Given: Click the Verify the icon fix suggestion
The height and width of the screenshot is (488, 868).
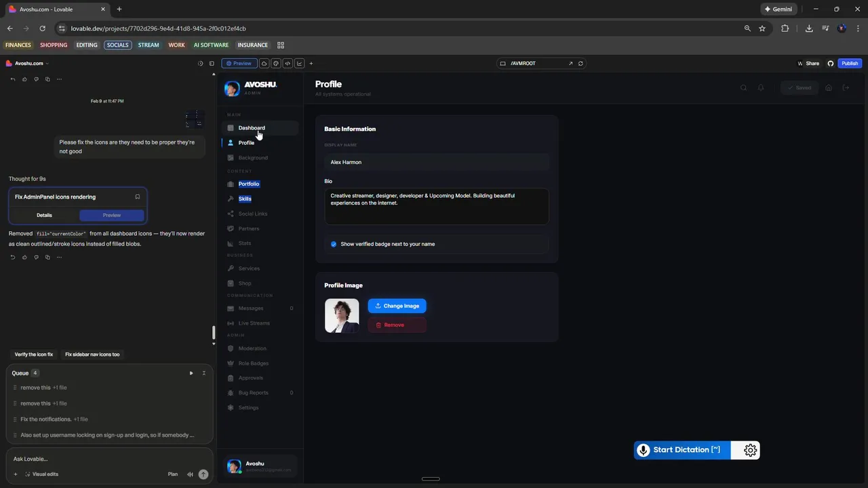Looking at the screenshot, I should 34,354.
